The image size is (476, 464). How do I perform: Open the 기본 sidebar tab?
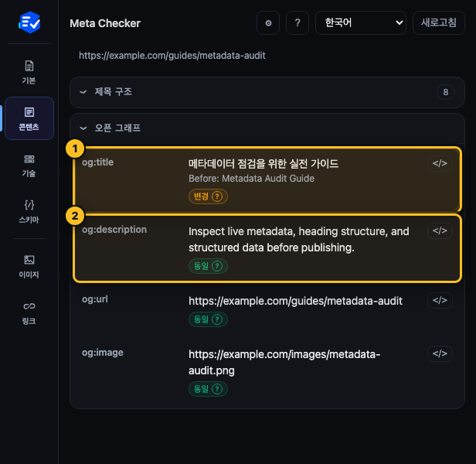(x=29, y=72)
